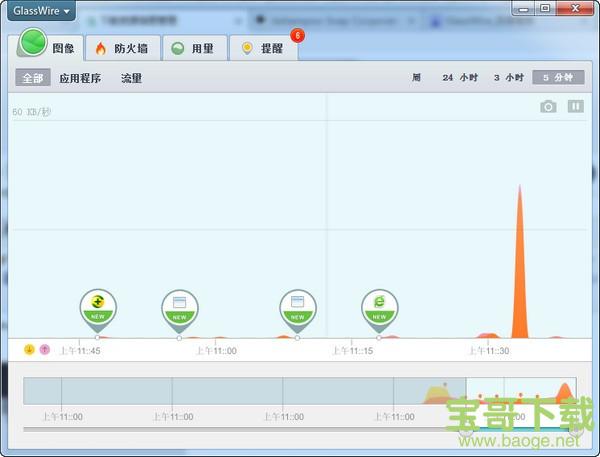
Task: Click the flame icon on 防火墙 tab
Action: pyautogui.click(x=101, y=49)
